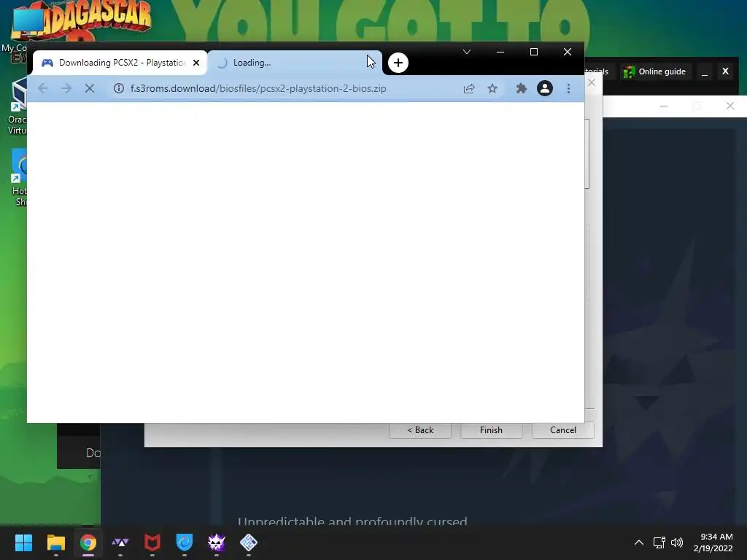Minimize the Online guide window
This screenshot has width=747, height=560.
705,72
